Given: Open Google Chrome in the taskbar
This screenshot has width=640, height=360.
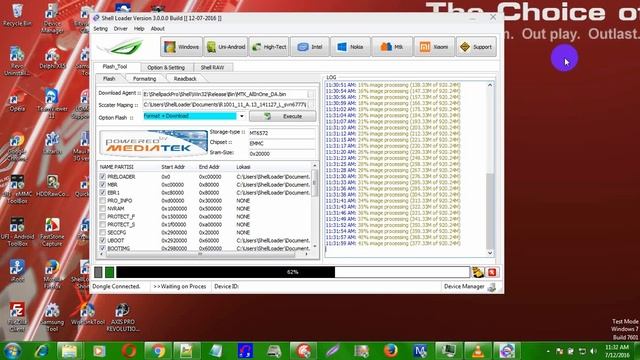Looking at the screenshot, I should coord(158,351).
